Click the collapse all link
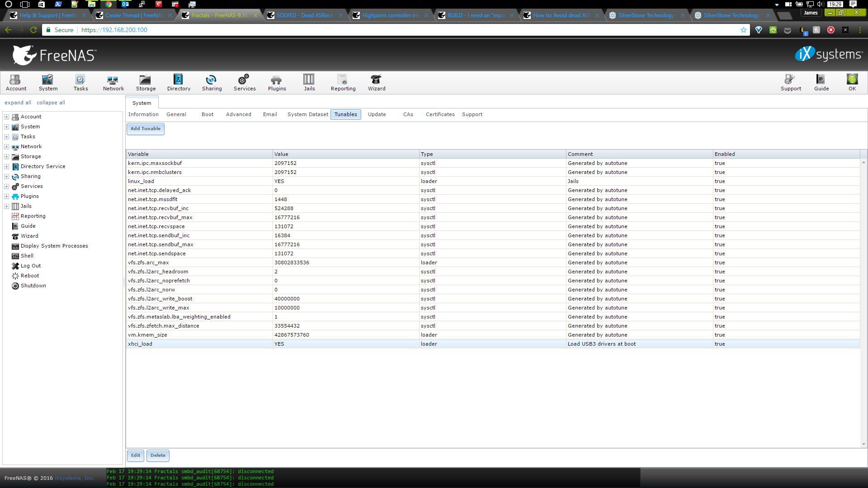Viewport: 868px width, 488px height. (x=51, y=103)
